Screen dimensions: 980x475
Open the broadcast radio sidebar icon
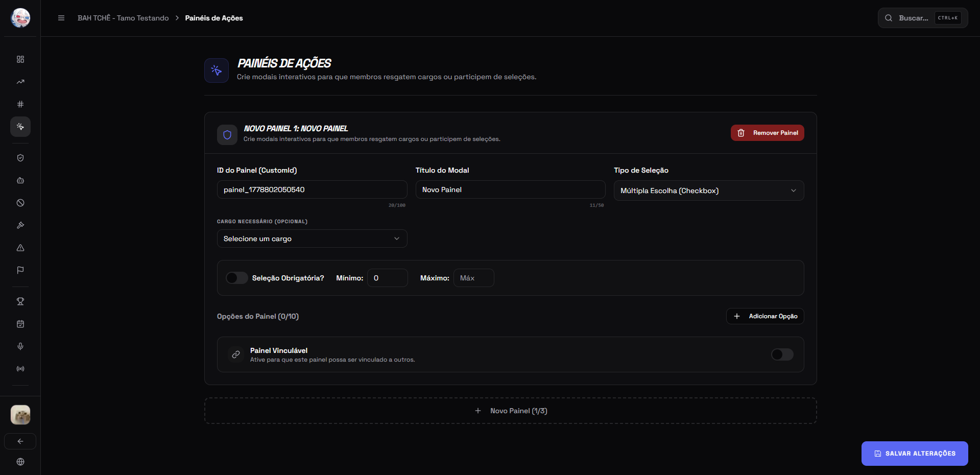pos(20,369)
